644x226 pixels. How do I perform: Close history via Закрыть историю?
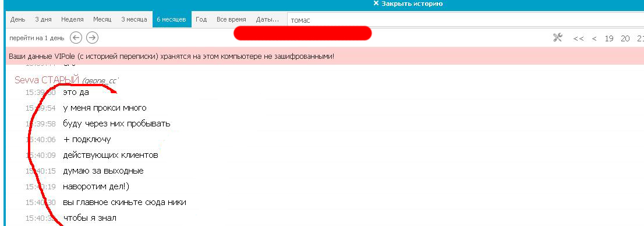pos(408,3)
